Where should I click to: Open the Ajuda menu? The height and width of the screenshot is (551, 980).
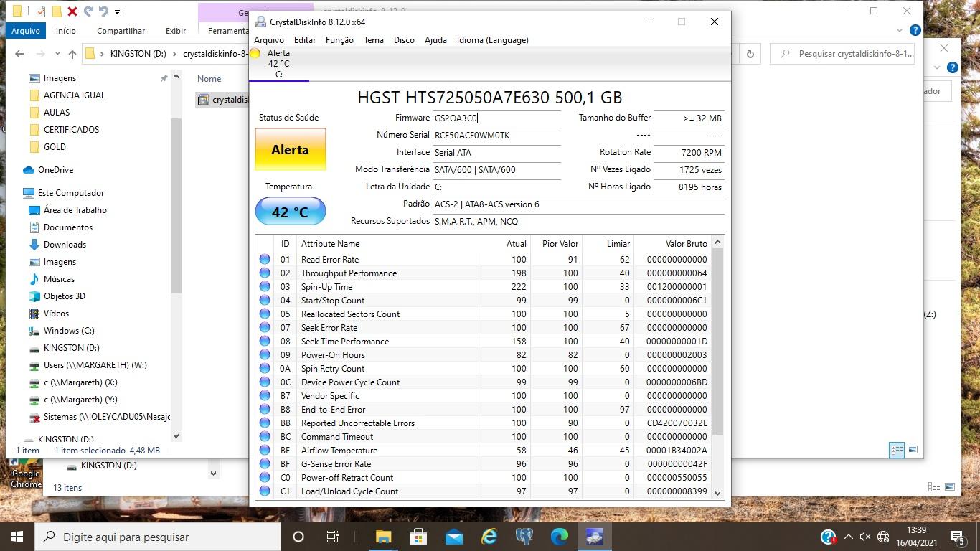(x=435, y=40)
